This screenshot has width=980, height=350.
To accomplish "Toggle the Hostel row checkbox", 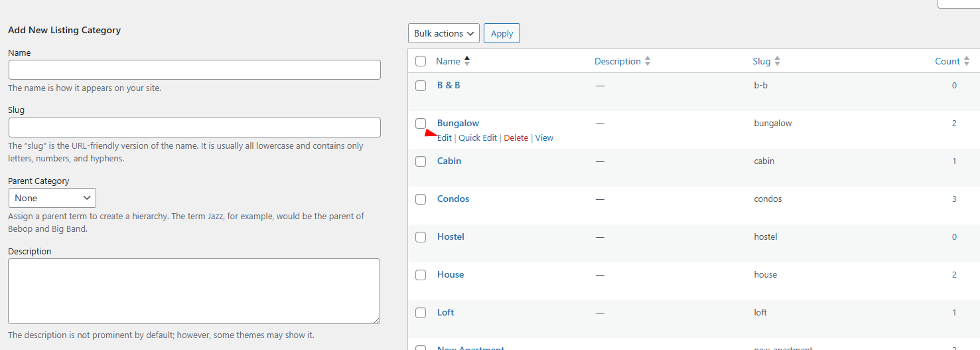I will 421,237.
